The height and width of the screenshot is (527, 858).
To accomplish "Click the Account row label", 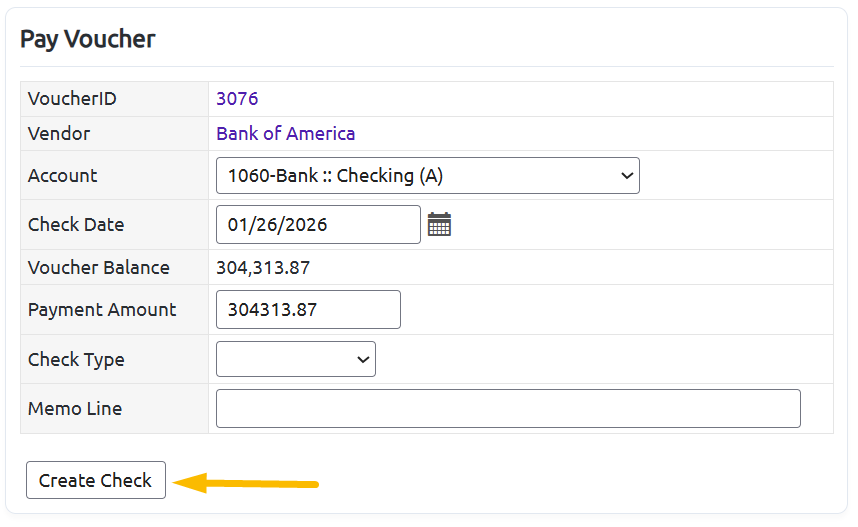I will click(x=62, y=176).
